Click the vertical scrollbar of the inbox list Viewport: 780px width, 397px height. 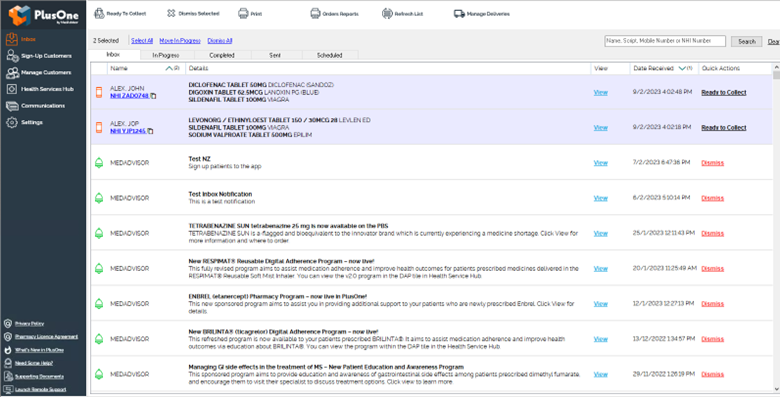click(x=777, y=229)
